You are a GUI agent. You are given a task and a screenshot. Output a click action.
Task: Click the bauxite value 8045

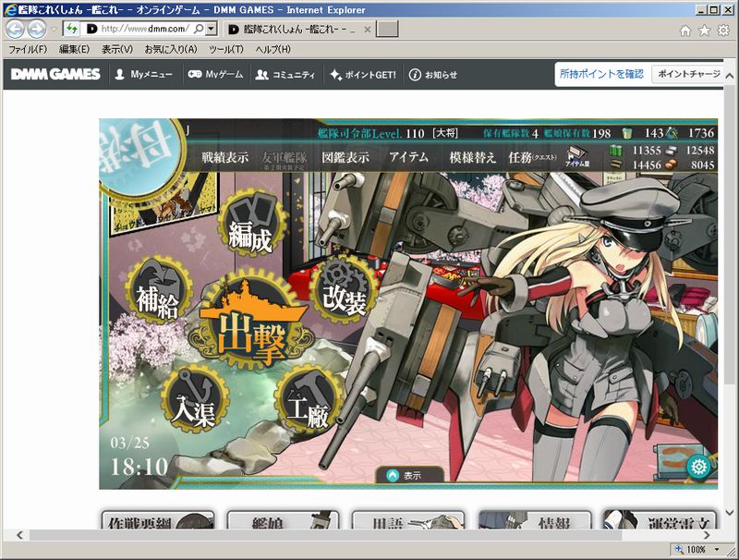(702, 164)
